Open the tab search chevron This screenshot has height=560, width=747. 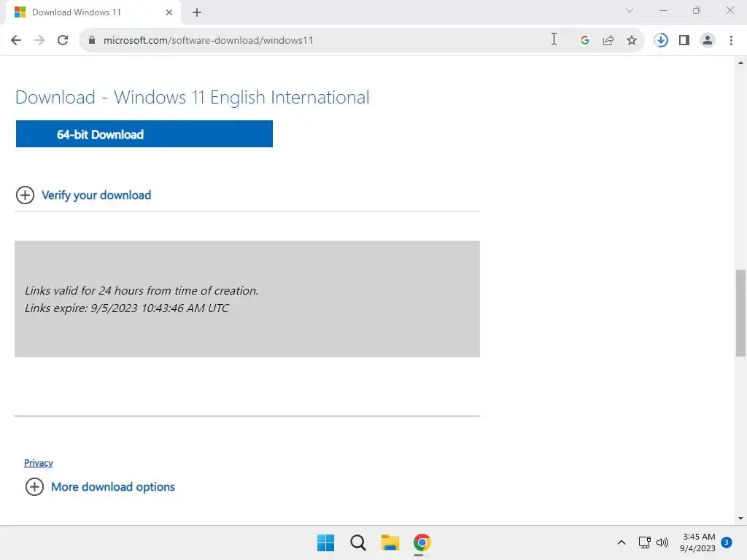pyautogui.click(x=630, y=10)
